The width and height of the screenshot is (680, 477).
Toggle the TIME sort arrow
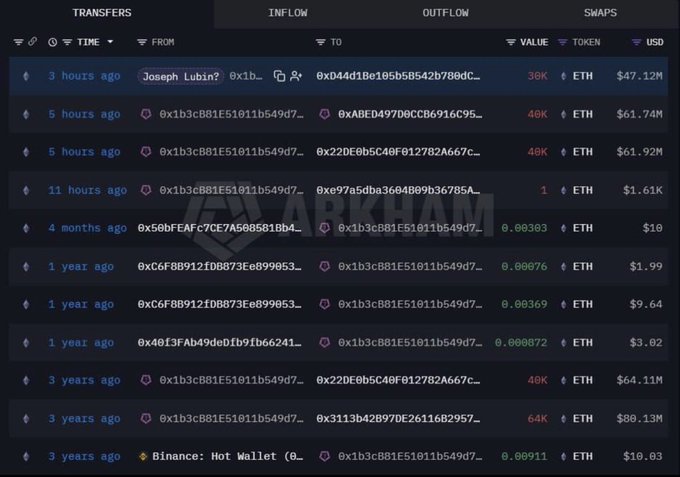click(x=110, y=42)
